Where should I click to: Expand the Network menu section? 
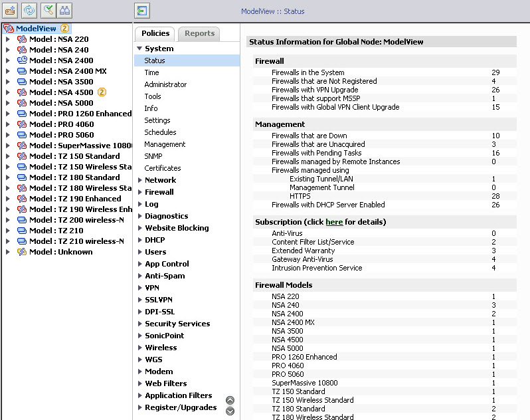point(139,180)
